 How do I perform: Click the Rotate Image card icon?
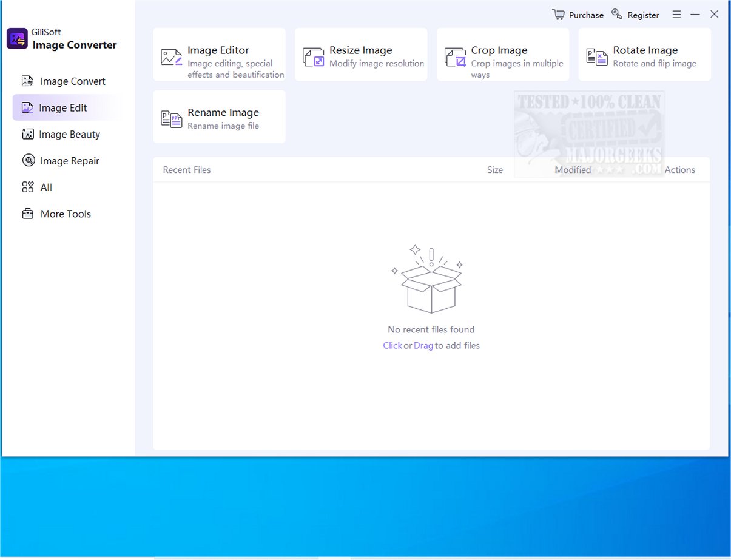click(x=597, y=57)
